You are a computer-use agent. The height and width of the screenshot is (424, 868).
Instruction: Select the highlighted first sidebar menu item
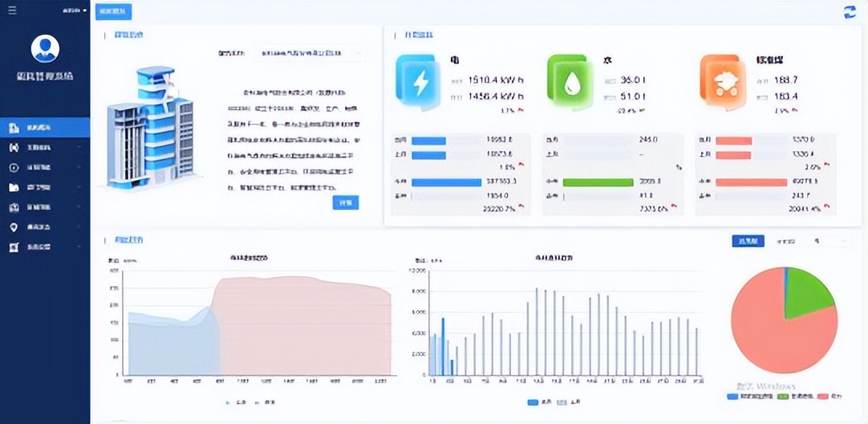tap(45, 128)
